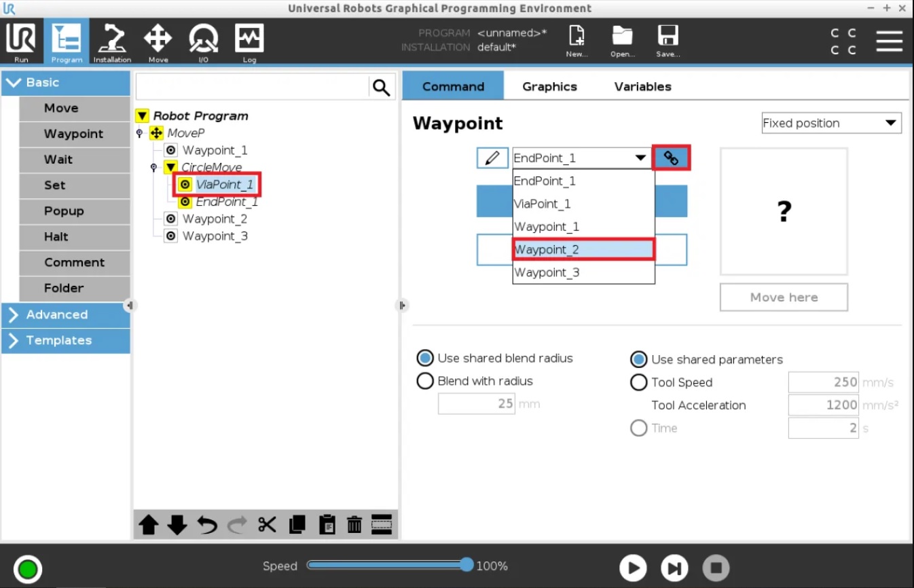Choose Waypoint_1 from the dropdown list
Viewport: 914px width, 588px height.
coord(583,227)
